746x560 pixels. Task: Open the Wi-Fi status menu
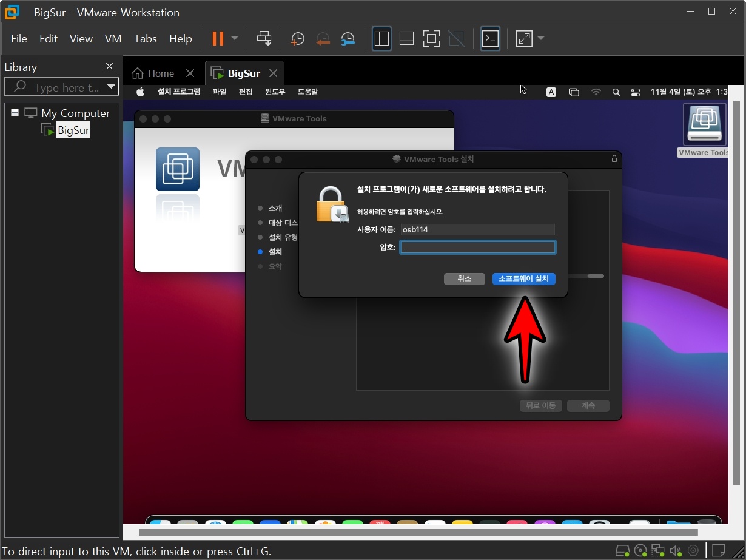click(x=596, y=92)
